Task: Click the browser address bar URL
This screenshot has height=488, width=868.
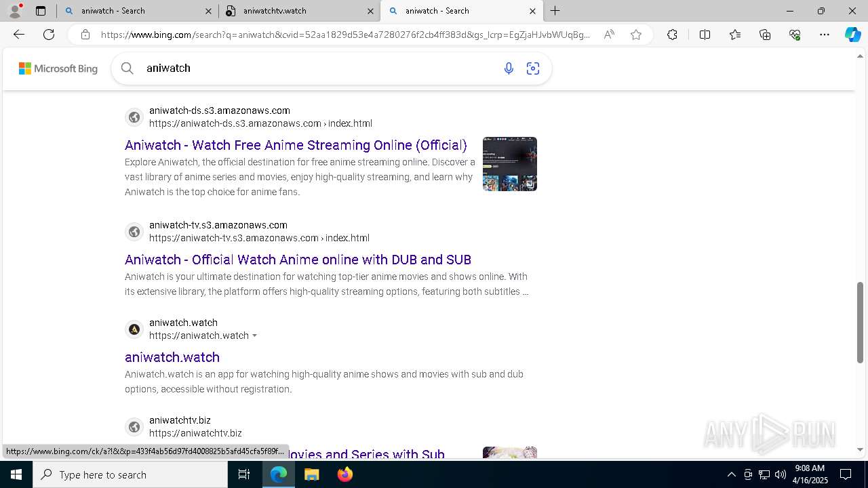Action: 346,35
